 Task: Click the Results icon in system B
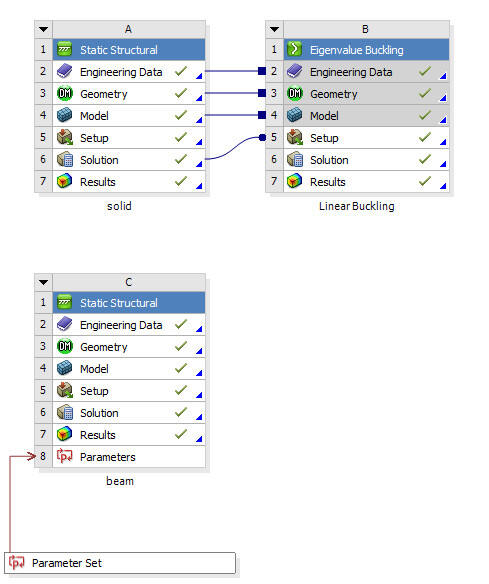[x=295, y=181]
